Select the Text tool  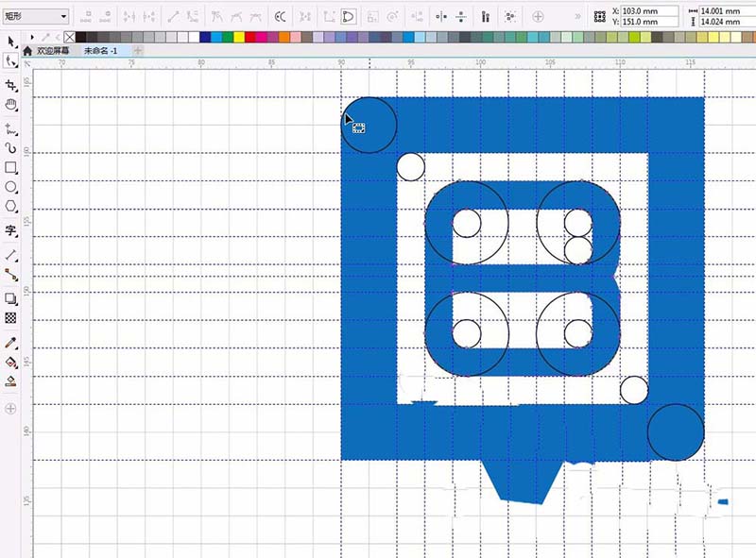coord(10,230)
